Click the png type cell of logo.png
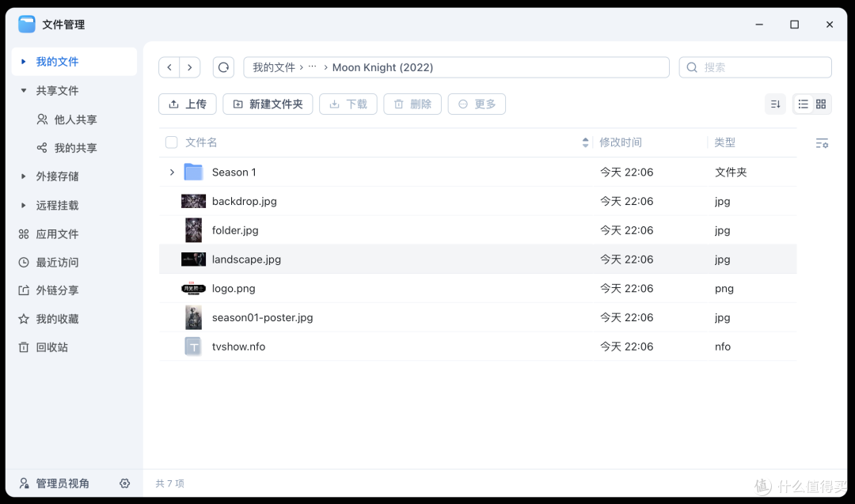This screenshot has width=855, height=504. click(724, 289)
